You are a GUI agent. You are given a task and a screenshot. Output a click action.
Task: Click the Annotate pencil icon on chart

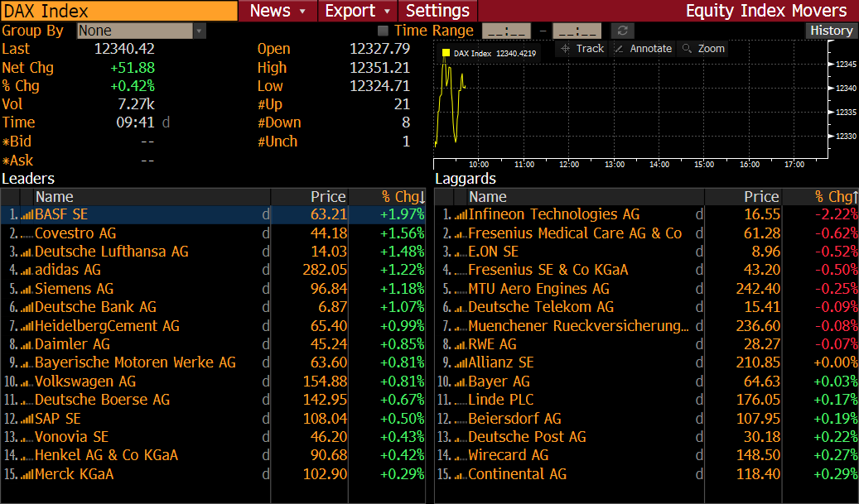click(619, 49)
